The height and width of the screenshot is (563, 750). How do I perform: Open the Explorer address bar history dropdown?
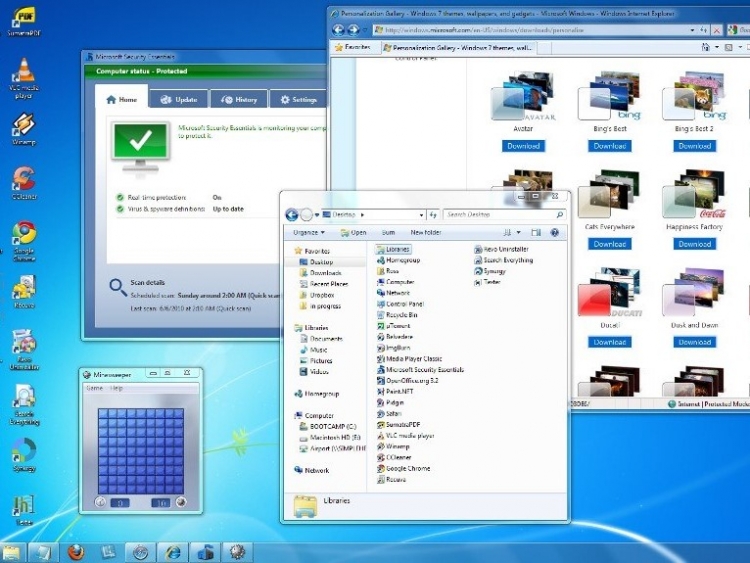tap(420, 214)
